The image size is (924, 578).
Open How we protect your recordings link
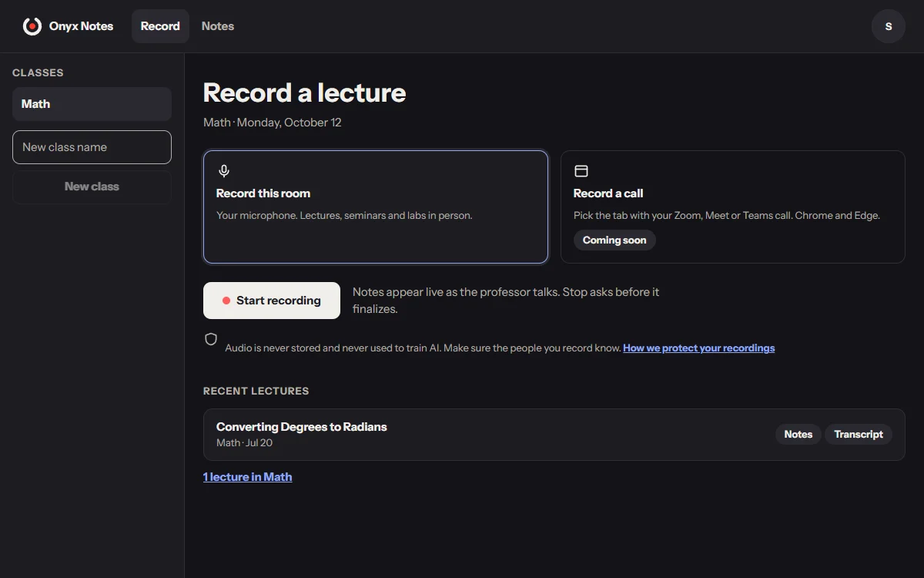pos(699,348)
